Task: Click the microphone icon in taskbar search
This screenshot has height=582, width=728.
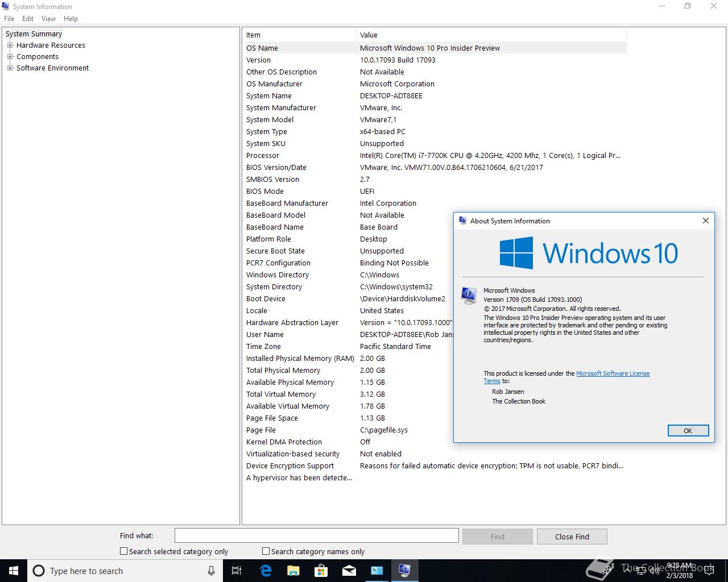Action: [211, 571]
